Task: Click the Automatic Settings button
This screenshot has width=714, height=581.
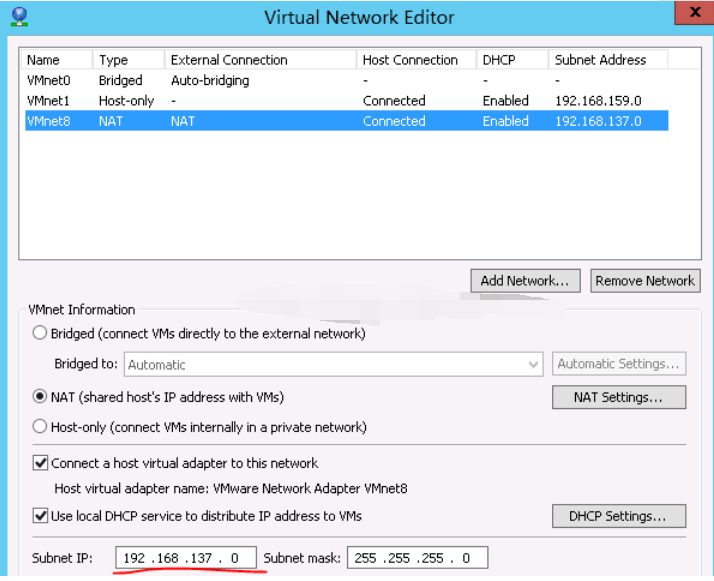Action: [x=619, y=363]
